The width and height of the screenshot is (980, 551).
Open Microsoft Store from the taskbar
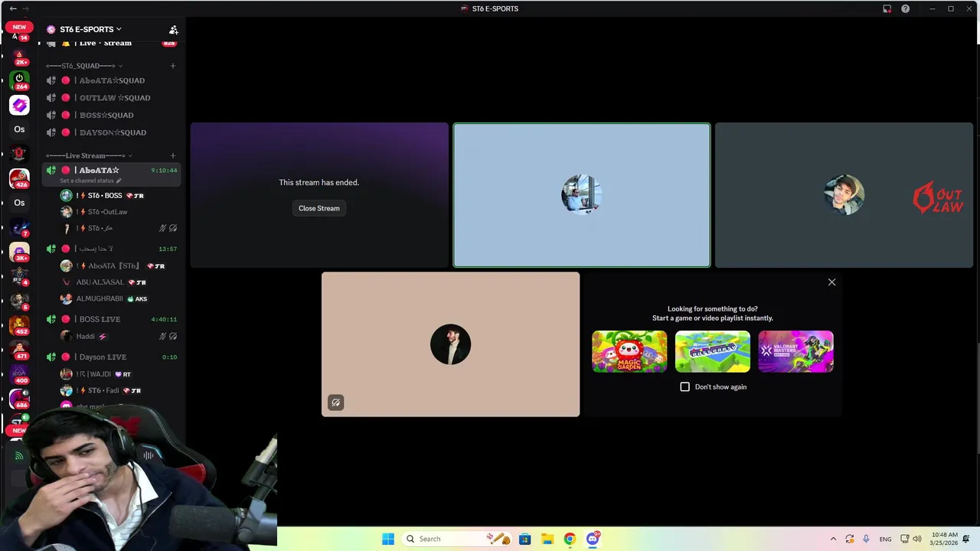coord(524,539)
